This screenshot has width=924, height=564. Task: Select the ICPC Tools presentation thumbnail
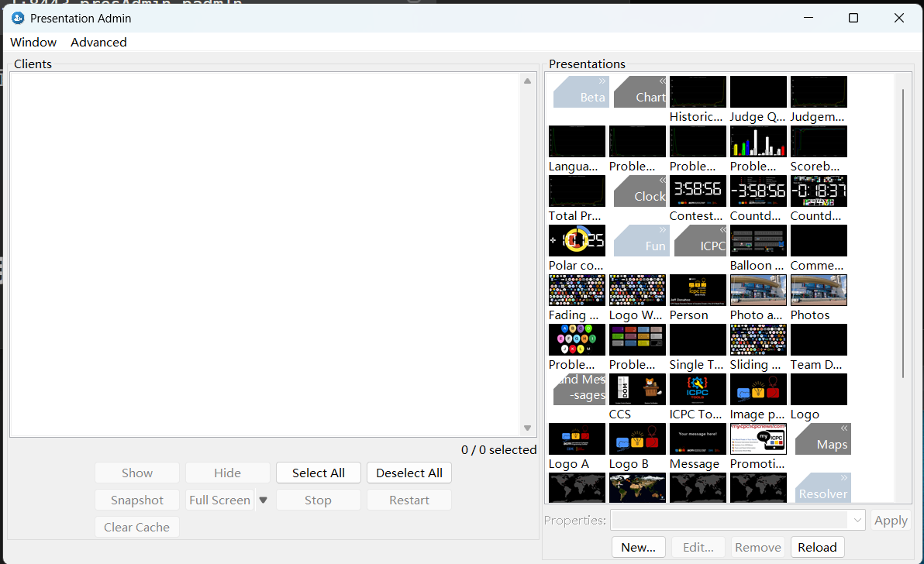698,390
